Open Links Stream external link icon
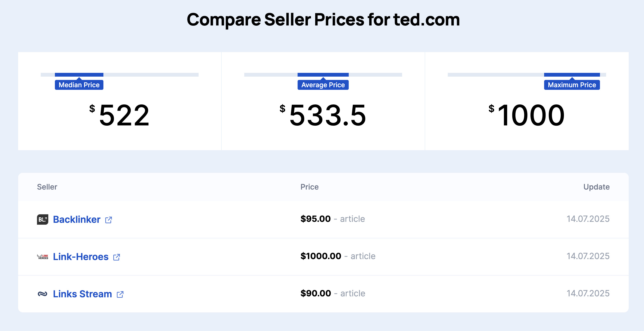This screenshot has width=644, height=331. click(120, 294)
